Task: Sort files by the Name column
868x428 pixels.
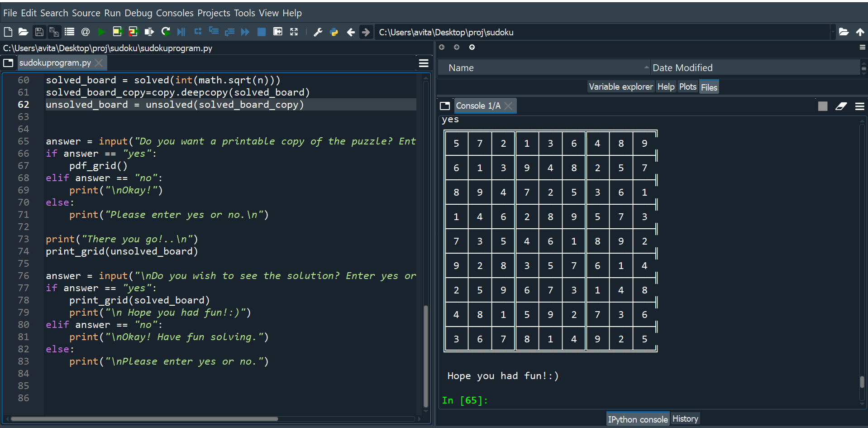Action: (x=544, y=68)
